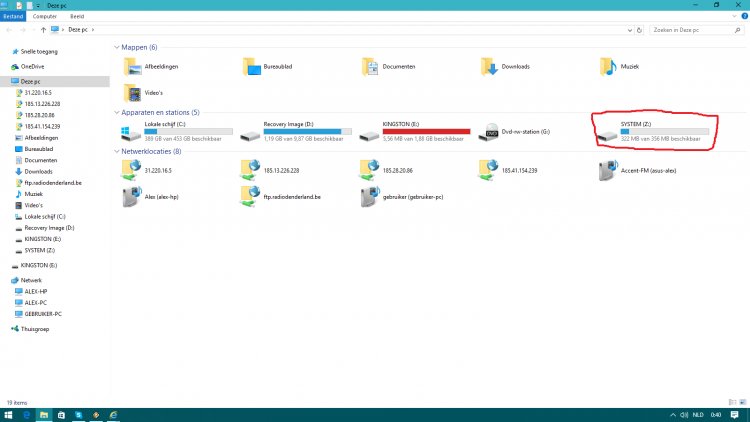Open the Afbeeldingen folder icon
750x422 pixels.
(x=131, y=66)
